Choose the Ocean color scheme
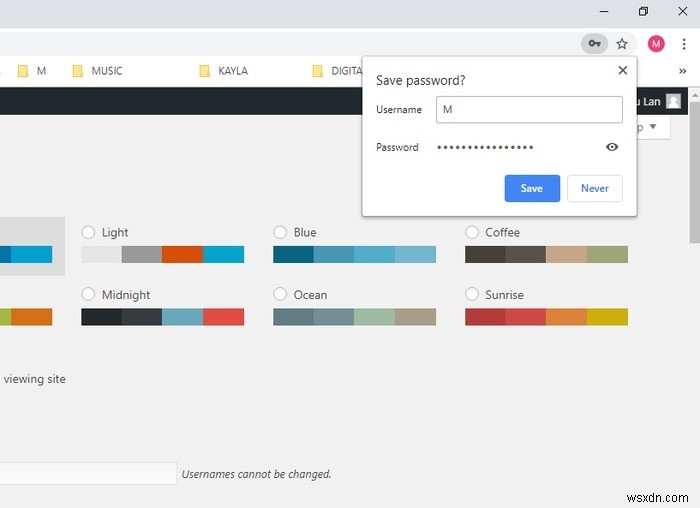Screen dimensions: 700x508 (280, 295)
